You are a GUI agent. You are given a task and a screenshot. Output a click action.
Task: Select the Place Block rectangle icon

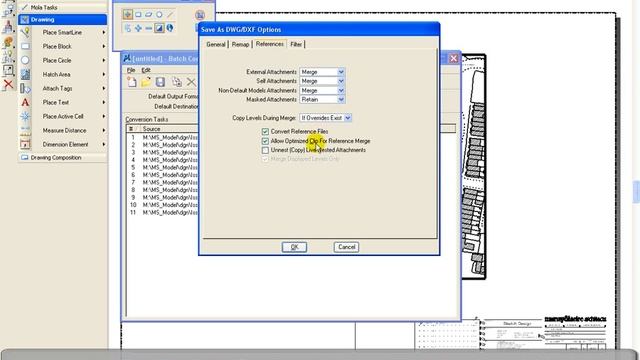click(x=25, y=47)
